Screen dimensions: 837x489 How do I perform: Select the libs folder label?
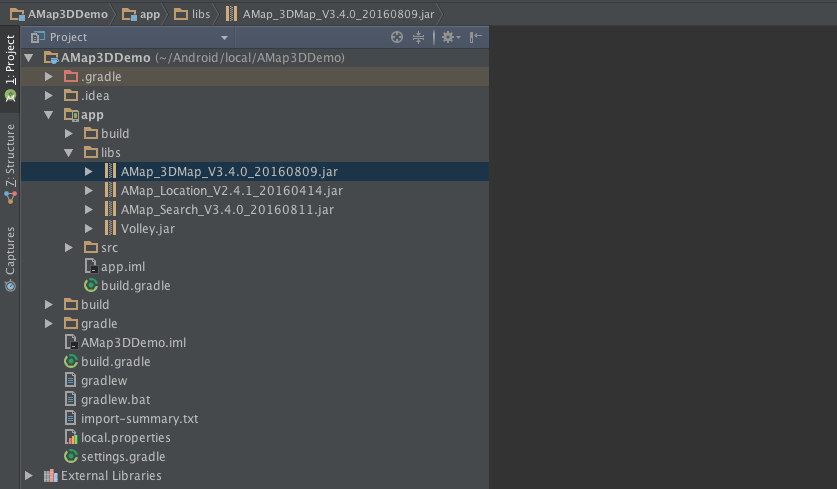pos(110,153)
